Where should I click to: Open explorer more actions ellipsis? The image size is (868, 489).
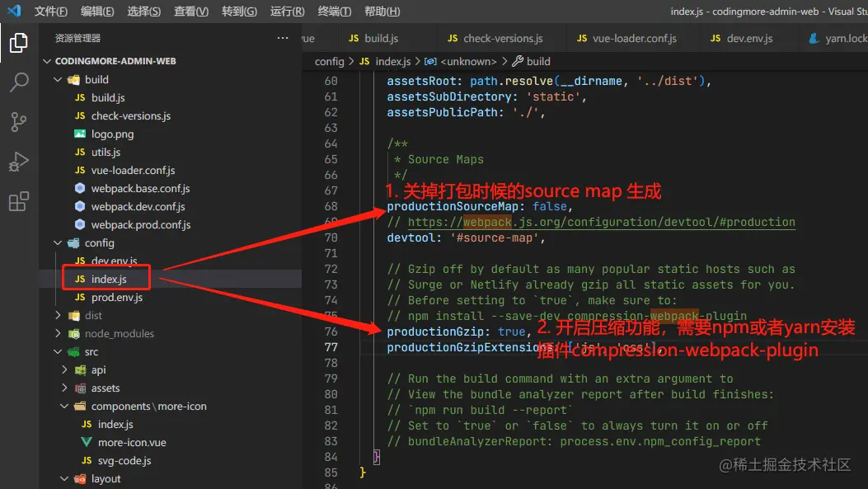pos(282,38)
